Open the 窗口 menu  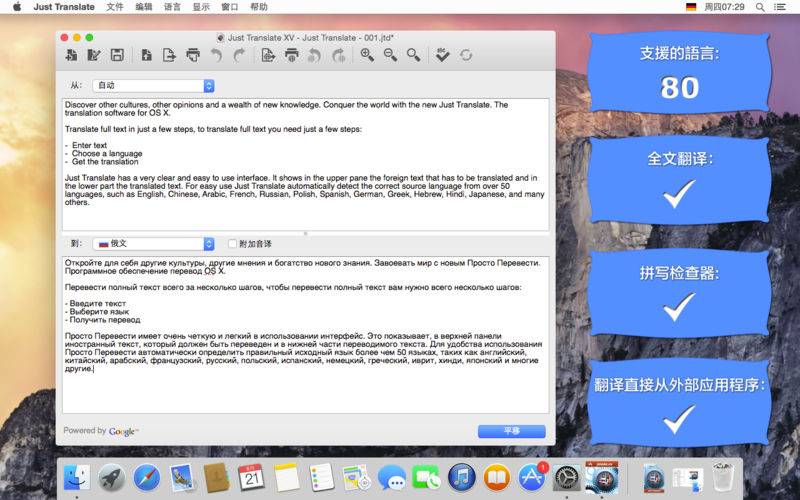[x=230, y=7]
